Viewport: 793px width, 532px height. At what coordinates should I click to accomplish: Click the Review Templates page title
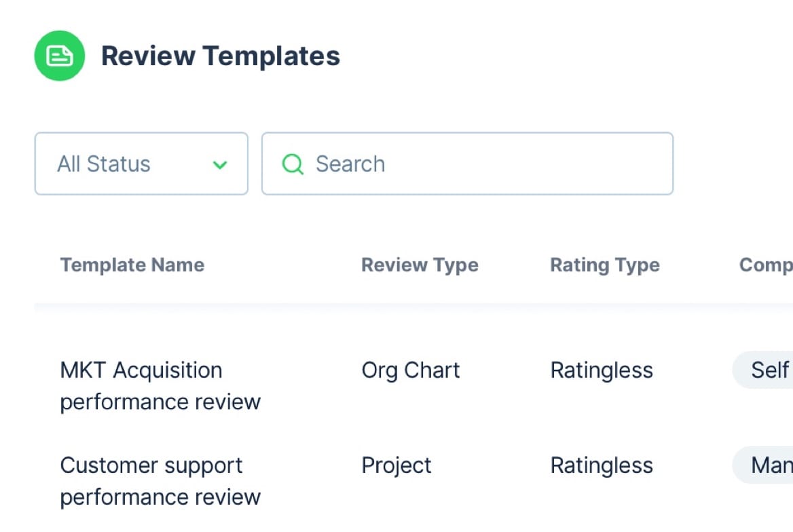[x=221, y=56]
